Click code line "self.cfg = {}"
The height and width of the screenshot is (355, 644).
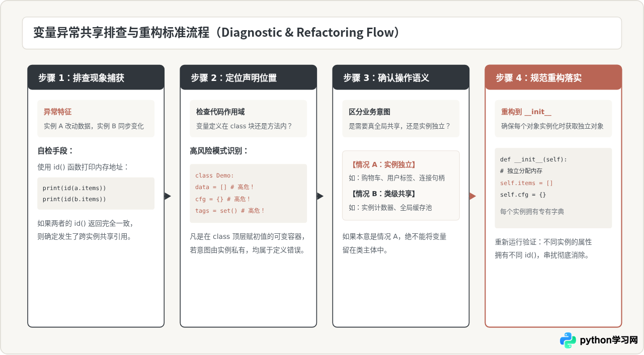523,195
